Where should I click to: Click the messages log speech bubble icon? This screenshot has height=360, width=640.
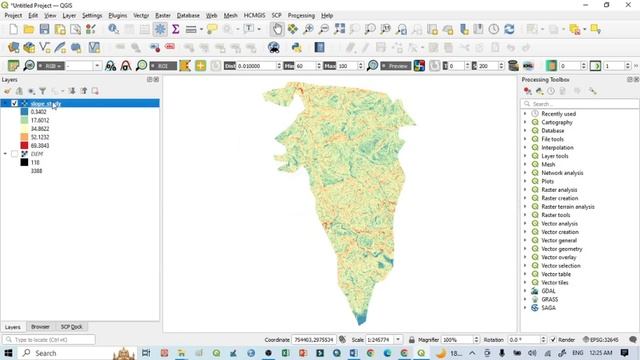click(x=633, y=340)
